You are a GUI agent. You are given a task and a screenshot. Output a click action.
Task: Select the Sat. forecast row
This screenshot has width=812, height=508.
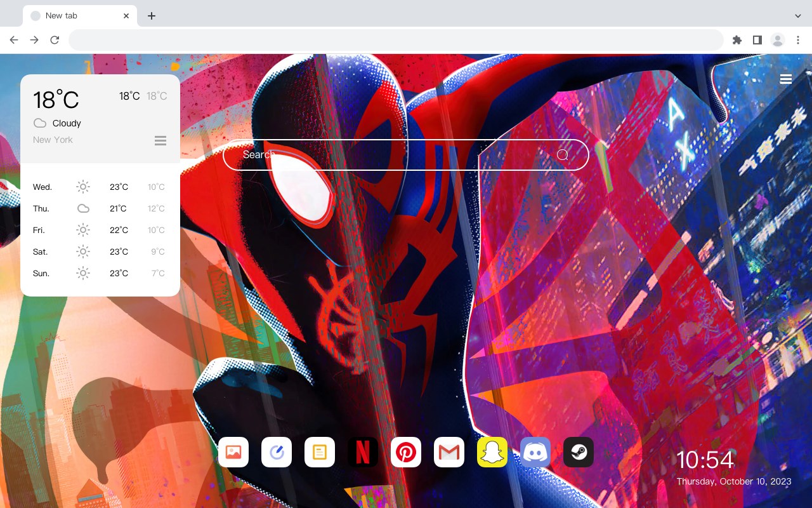point(100,251)
